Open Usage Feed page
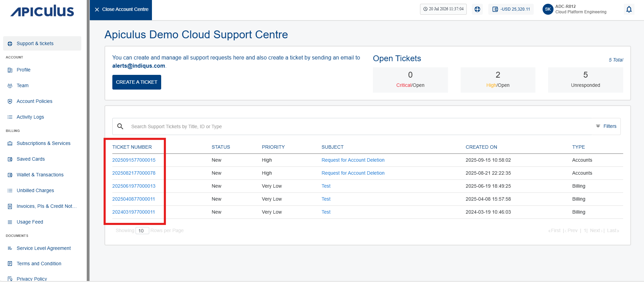644x282 pixels. (30, 222)
